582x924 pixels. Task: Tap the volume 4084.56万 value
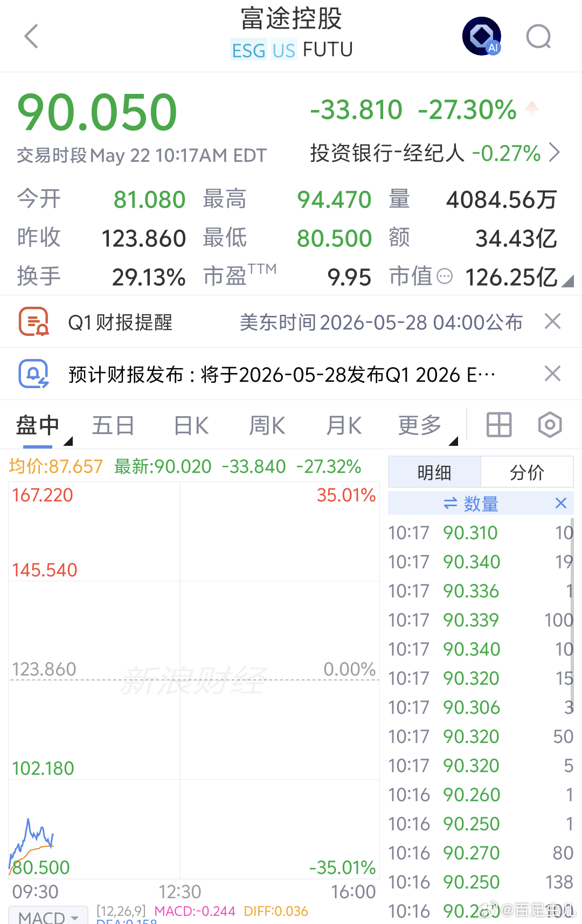pyautogui.click(x=502, y=199)
